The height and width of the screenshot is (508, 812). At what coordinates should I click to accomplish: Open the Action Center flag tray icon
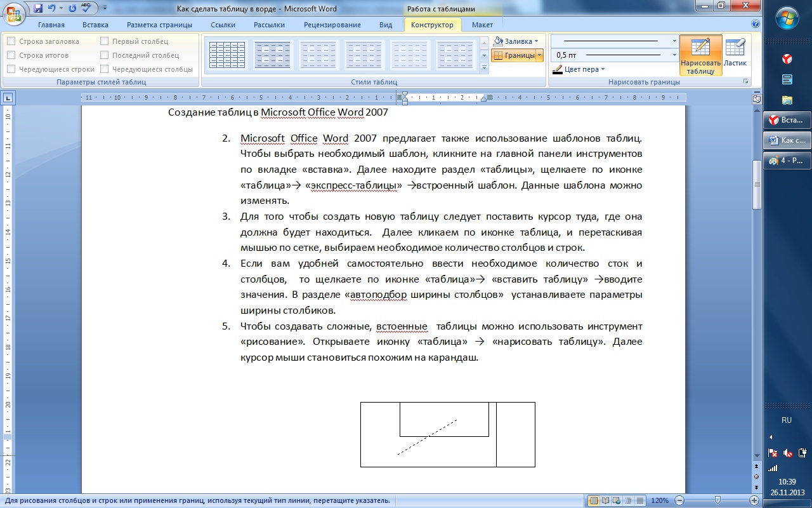pyautogui.click(x=773, y=453)
